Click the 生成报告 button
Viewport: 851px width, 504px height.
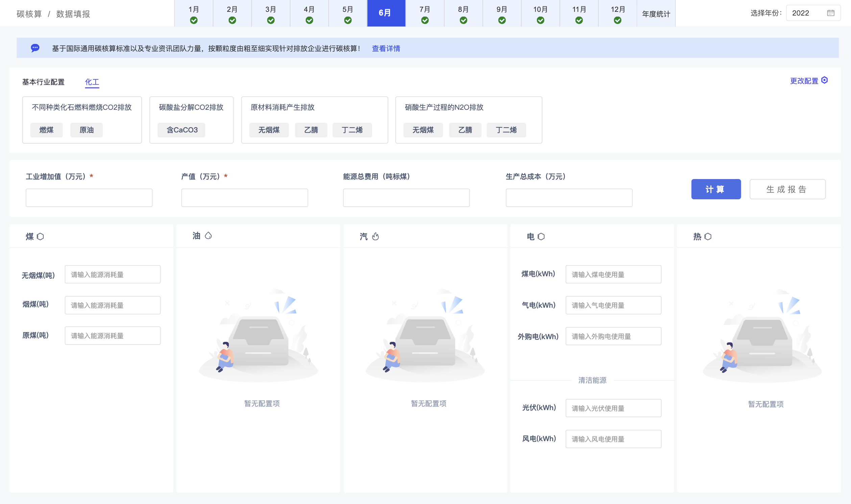click(x=787, y=189)
